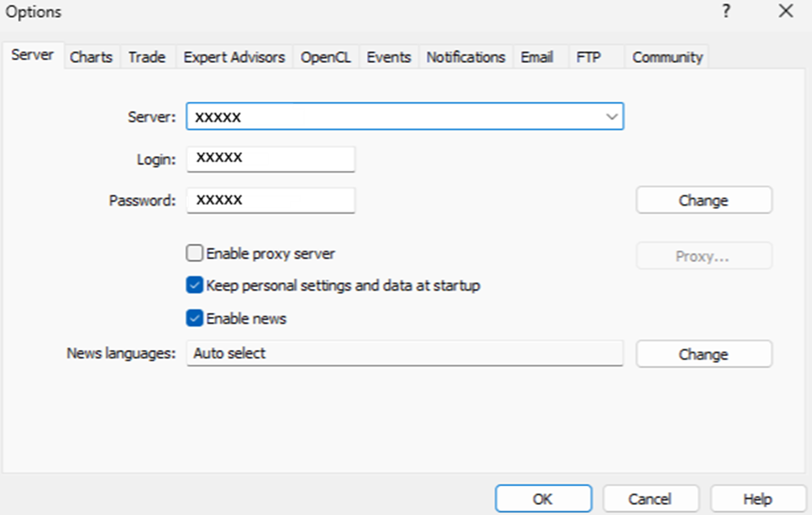Image resolution: width=812 pixels, height=515 pixels.
Task: Click Change button for News languages
Action: [703, 354]
